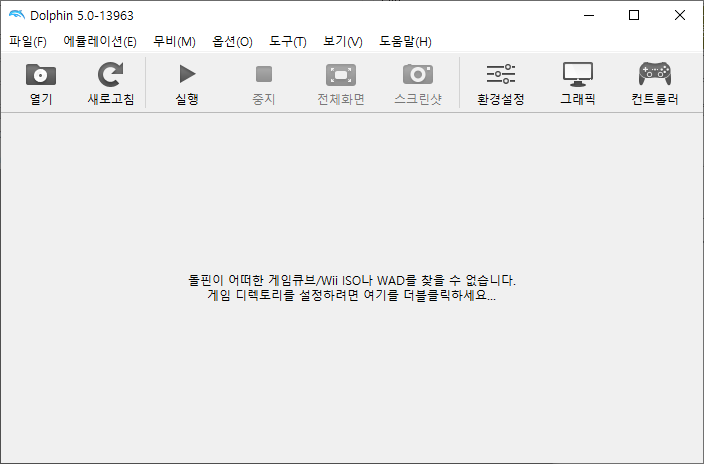Close the Dolphin window
The width and height of the screenshot is (704, 464).
coord(680,15)
